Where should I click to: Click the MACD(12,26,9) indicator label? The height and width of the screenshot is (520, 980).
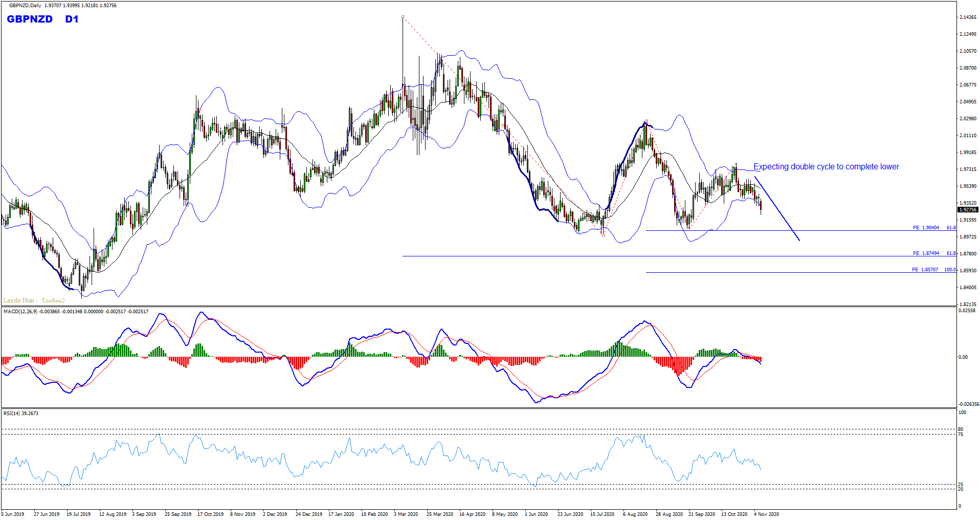pos(76,312)
